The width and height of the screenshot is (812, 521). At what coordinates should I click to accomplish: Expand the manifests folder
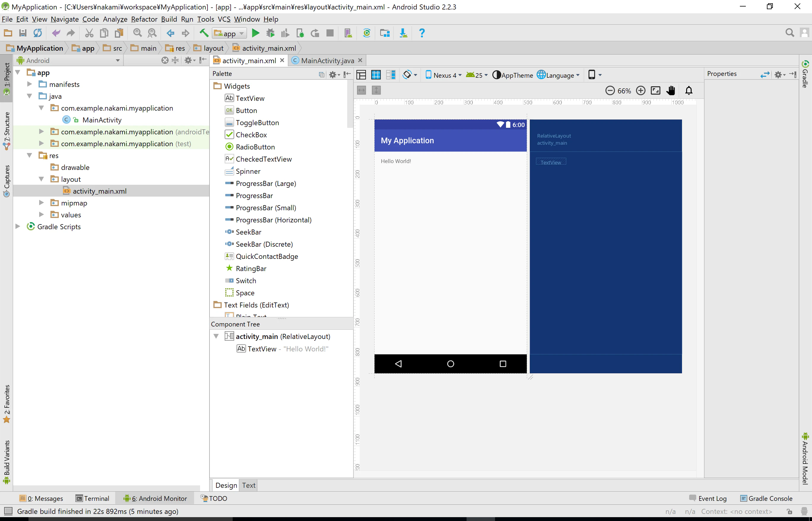pos(29,84)
